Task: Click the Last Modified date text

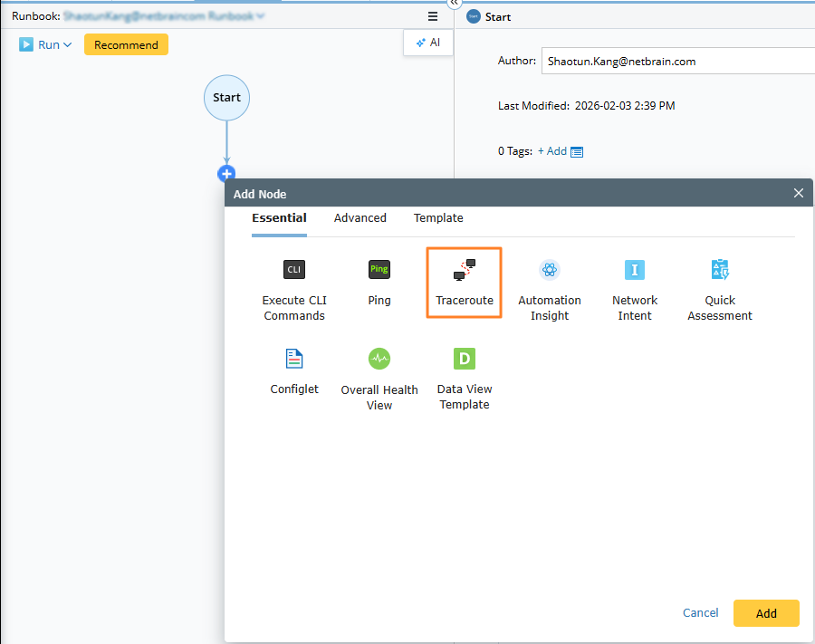Action: coord(625,106)
